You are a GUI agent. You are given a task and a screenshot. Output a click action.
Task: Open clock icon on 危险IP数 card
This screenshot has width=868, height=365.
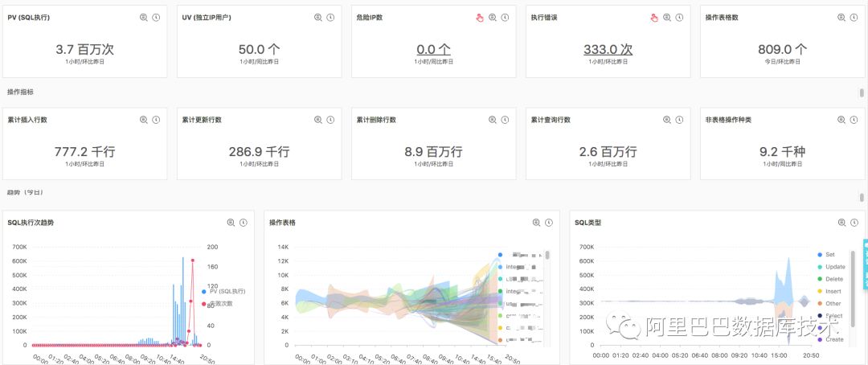pos(505,18)
